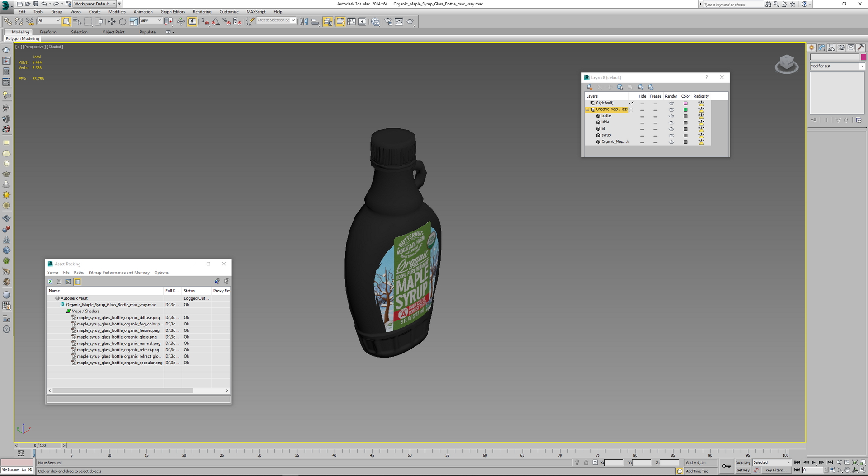
Task: Open Options menu in Asset Tracking
Action: [161, 273]
